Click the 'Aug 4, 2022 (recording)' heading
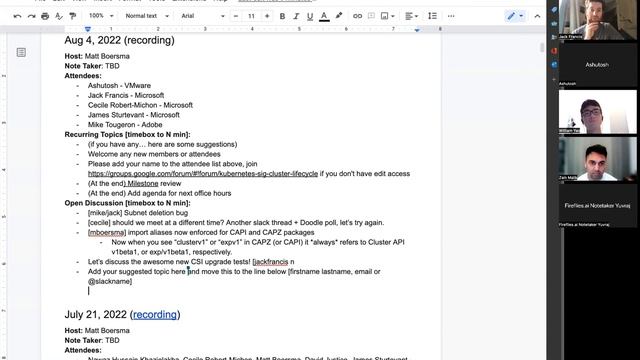The image size is (640, 360). tap(119, 40)
